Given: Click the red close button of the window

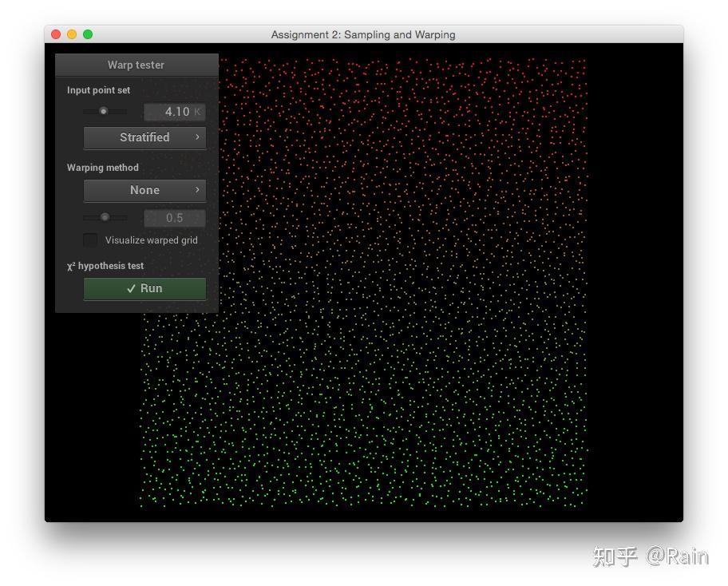Looking at the screenshot, I should 54,34.
